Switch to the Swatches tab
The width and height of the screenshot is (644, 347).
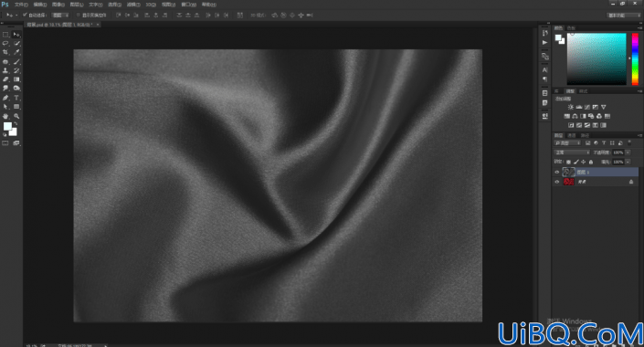[571, 28]
